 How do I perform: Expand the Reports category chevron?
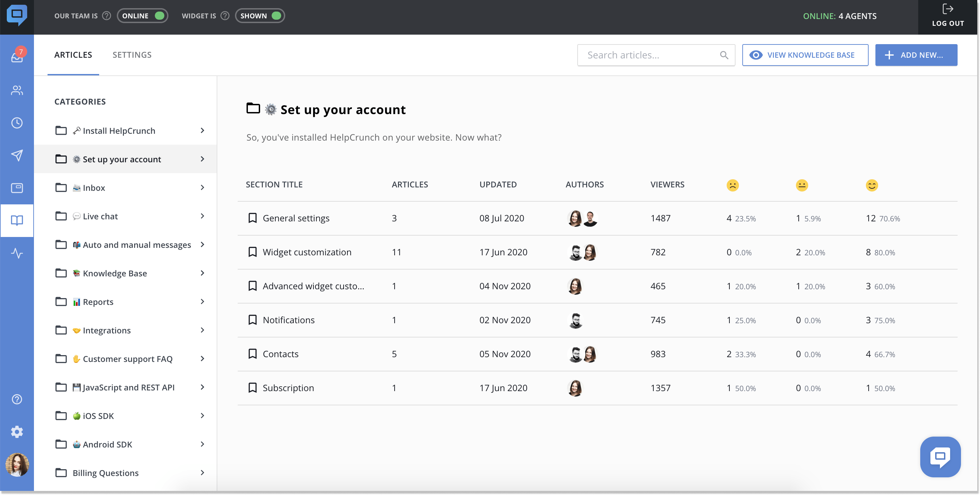tap(202, 302)
